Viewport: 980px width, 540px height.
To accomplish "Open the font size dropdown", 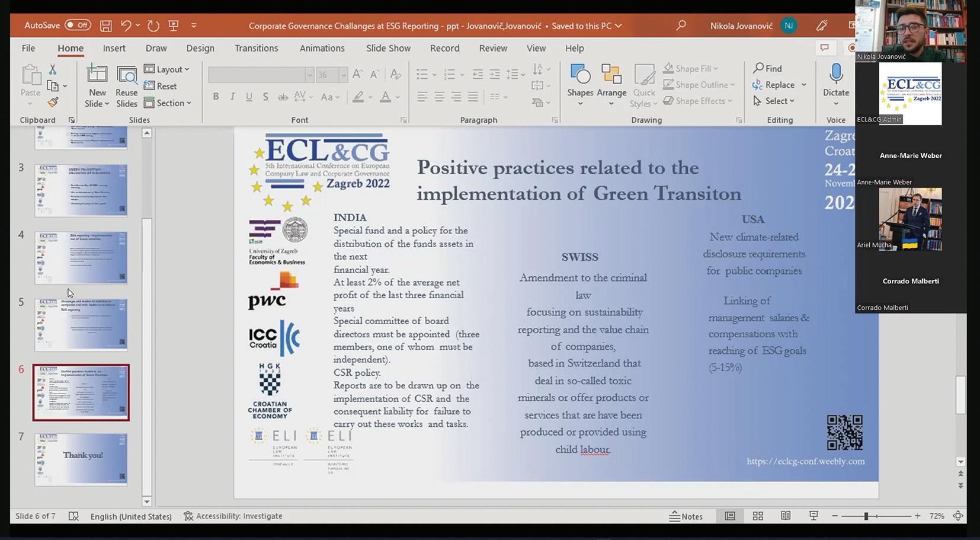I will pyautogui.click(x=343, y=75).
